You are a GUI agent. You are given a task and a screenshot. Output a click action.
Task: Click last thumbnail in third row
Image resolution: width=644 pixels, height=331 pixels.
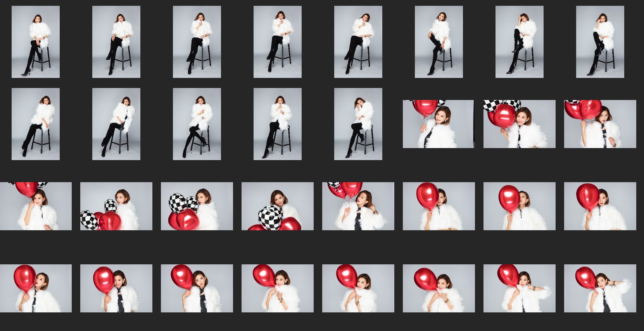click(600, 206)
